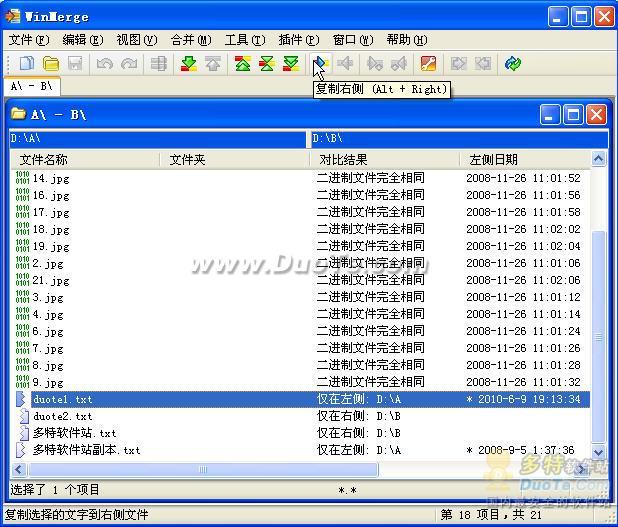
Task: Click the horizontal scrollbar left arrow
Action: click(x=19, y=469)
